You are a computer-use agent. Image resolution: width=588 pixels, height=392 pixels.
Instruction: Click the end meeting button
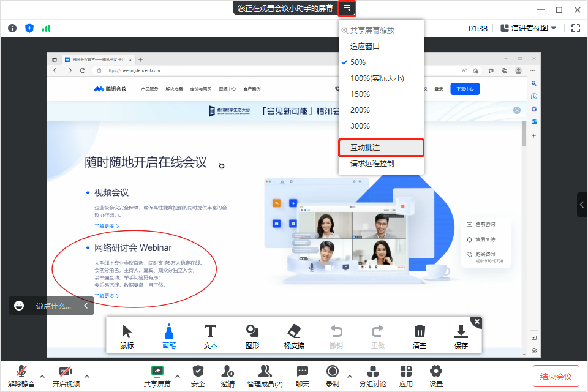556,376
